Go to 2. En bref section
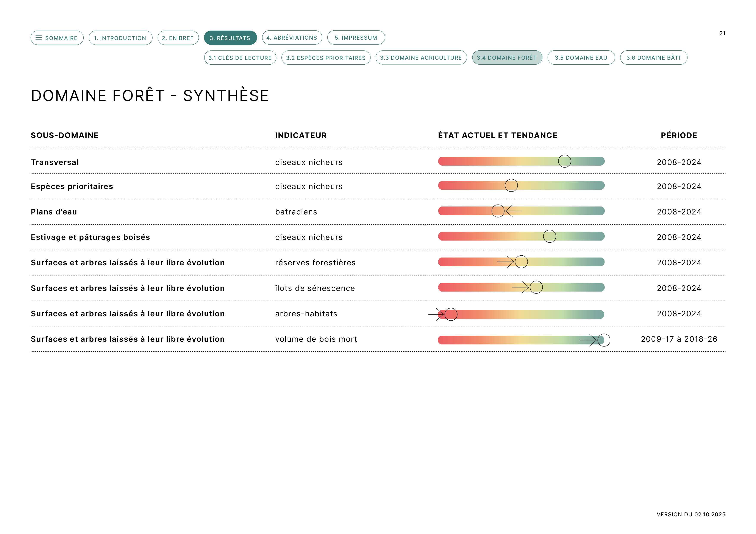The width and height of the screenshot is (756, 534). (x=178, y=38)
